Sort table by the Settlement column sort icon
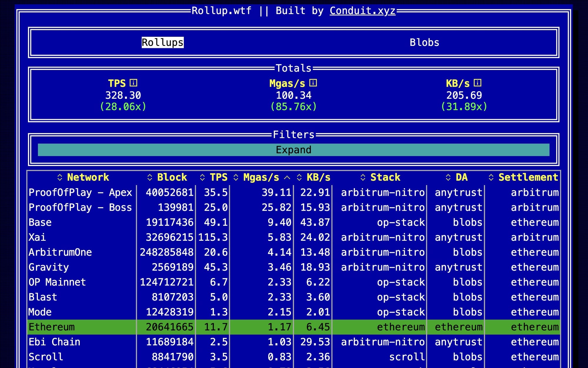Viewport: 588px width, 368px height. pyautogui.click(x=491, y=177)
